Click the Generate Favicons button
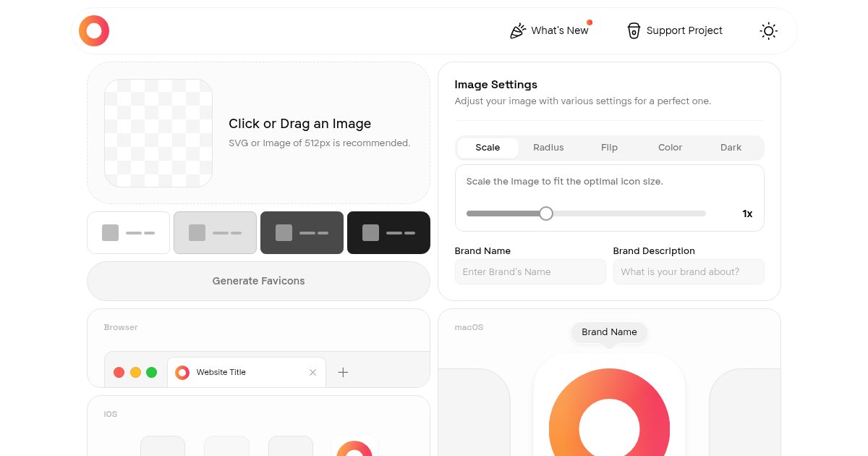The height and width of the screenshot is (456, 868). pos(258,281)
